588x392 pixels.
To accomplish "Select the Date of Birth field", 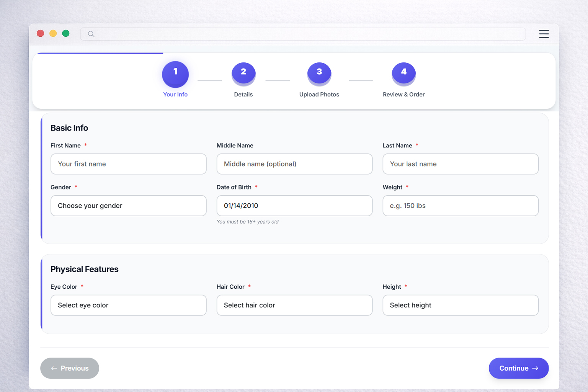I will [x=294, y=206].
